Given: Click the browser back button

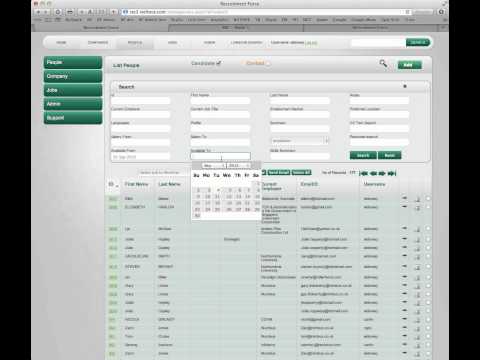Looking at the screenshot, I should 38,12.
